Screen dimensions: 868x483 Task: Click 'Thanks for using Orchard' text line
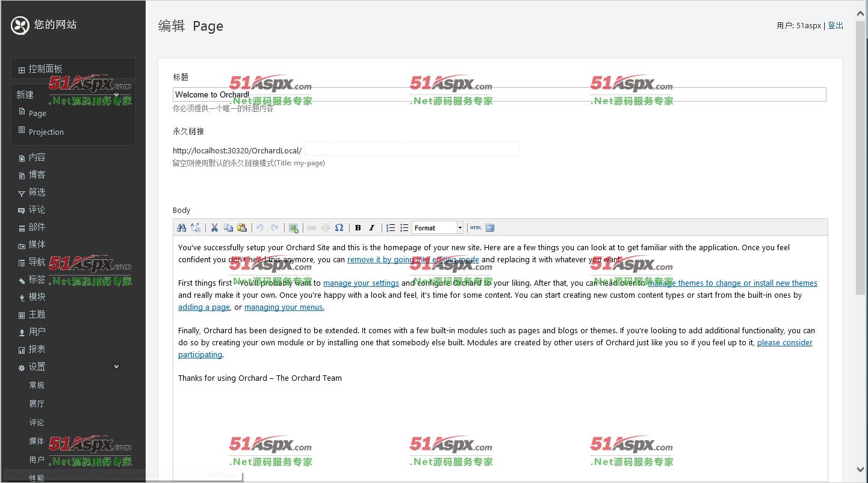pyautogui.click(x=260, y=378)
